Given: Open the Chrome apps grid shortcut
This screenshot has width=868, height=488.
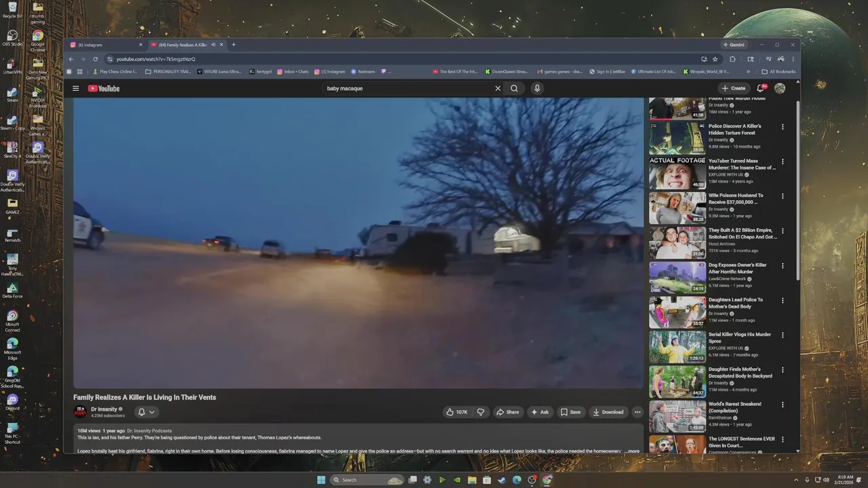Looking at the screenshot, I should coord(79,71).
